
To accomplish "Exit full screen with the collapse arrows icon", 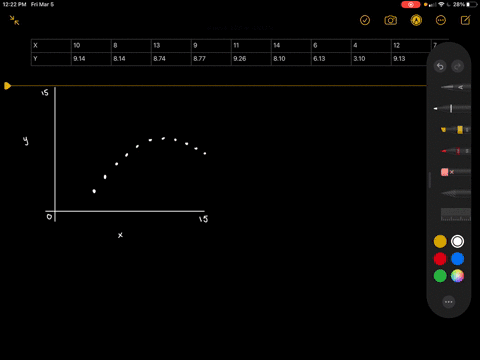I will 14,20.
